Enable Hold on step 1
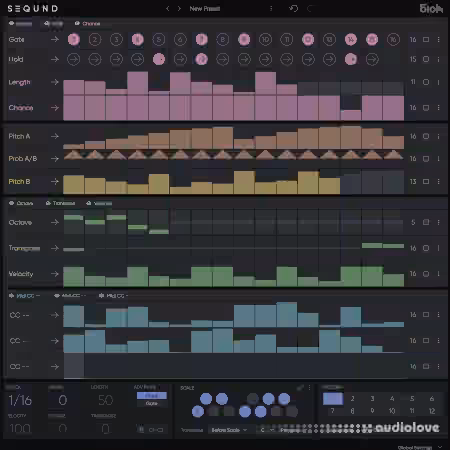 coord(74,59)
